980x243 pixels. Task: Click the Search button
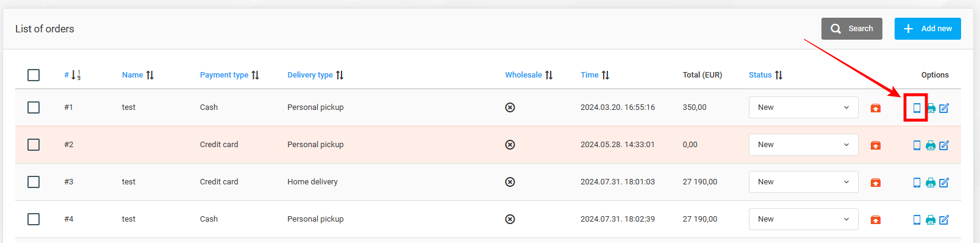[852, 29]
